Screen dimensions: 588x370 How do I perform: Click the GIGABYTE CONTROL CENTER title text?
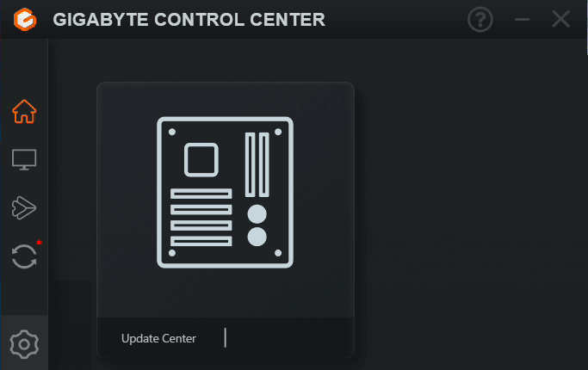coord(189,20)
